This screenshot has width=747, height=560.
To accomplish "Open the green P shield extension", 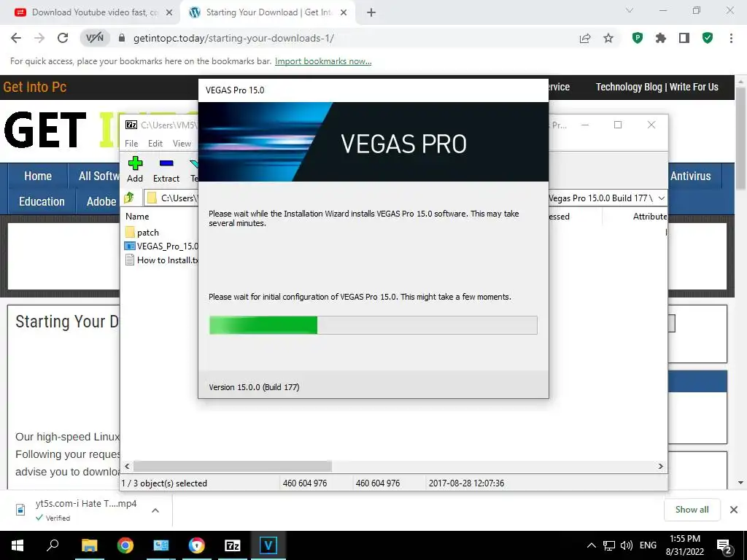I will (x=638, y=38).
